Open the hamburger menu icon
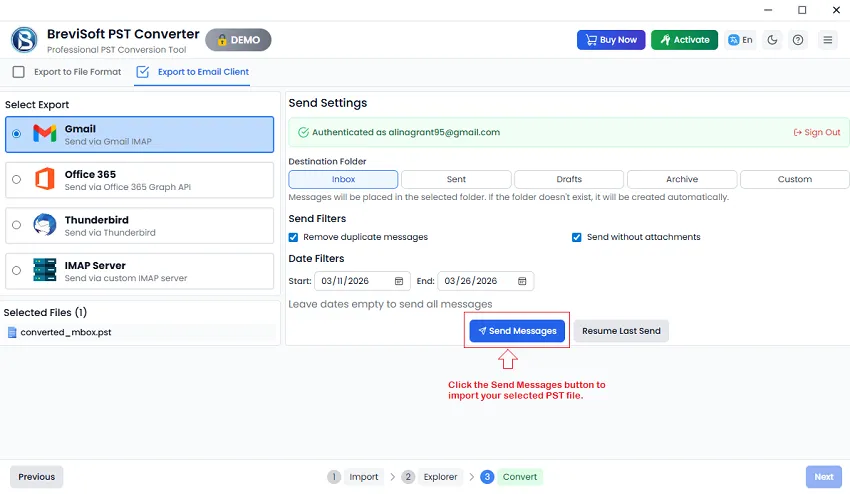 828,40
